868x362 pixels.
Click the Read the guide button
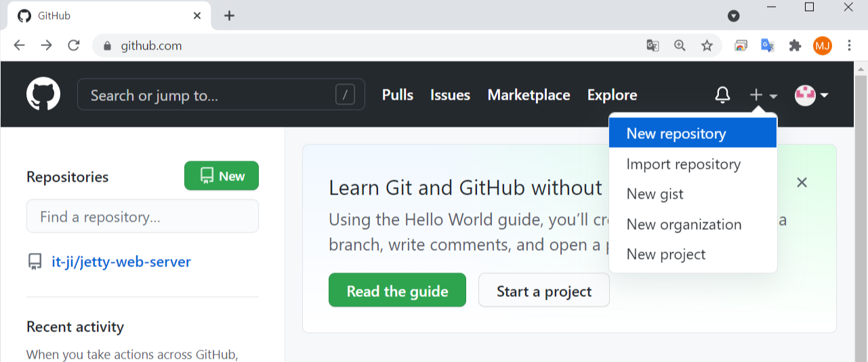[397, 290]
